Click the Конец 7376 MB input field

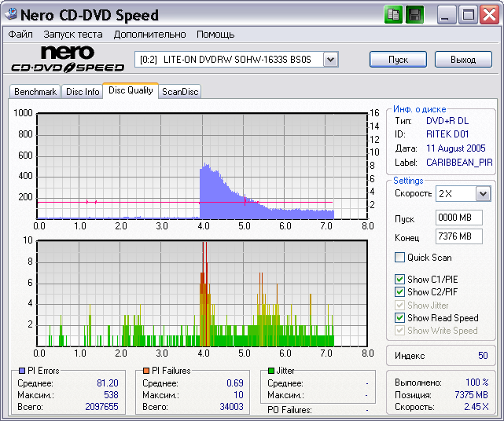pyautogui.click(x=458, y=236)
